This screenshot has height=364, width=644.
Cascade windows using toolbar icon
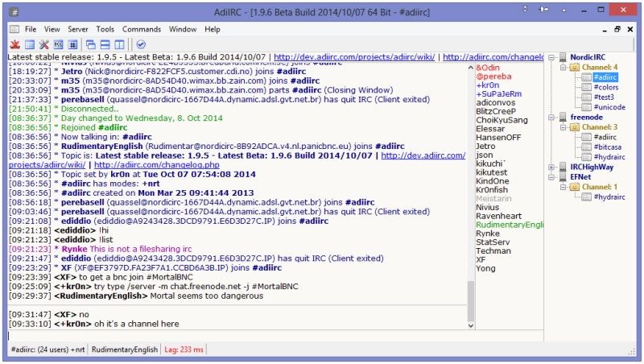[91, 44]
